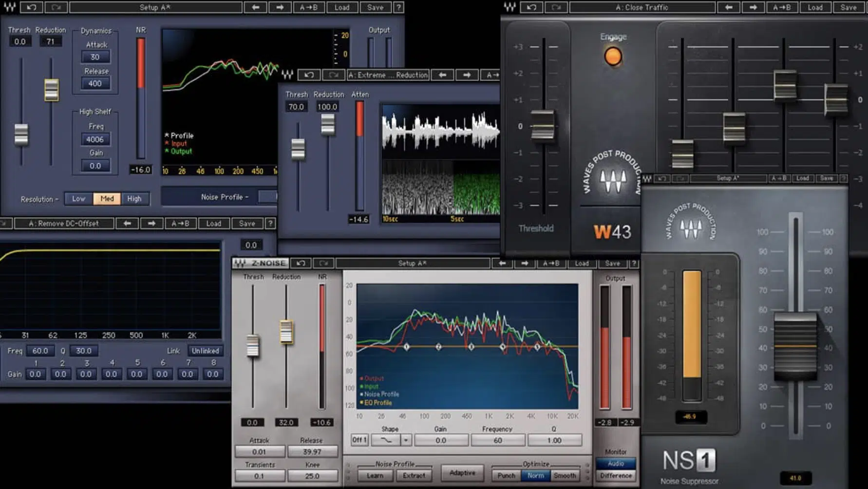
Task: Open Load menu in W43 toolbar
Action: 815,7
